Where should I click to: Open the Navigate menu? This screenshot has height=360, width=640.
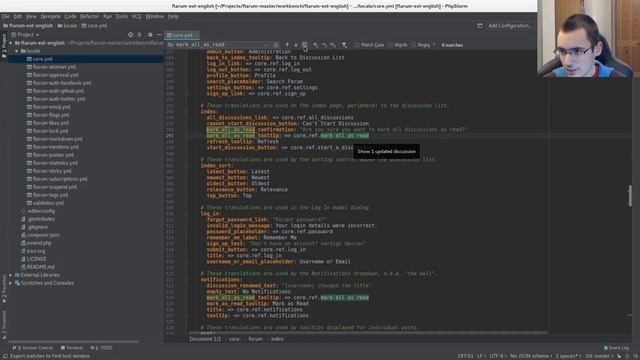[x=51, y=16]
